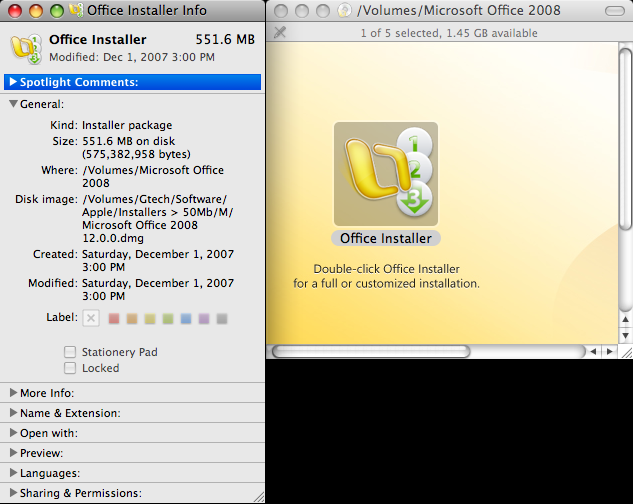Click the scroll left arrow in Finder window
The image size is (633, 504).
[x=593, y=351]
